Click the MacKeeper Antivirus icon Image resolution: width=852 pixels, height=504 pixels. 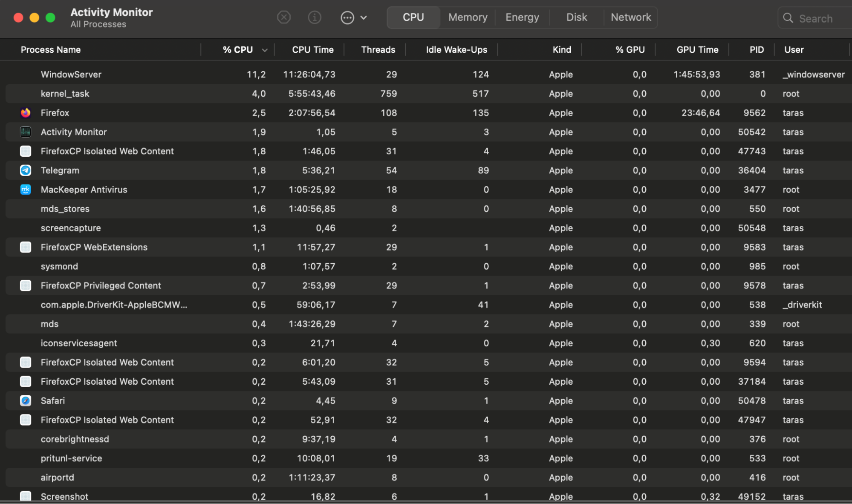26,190
